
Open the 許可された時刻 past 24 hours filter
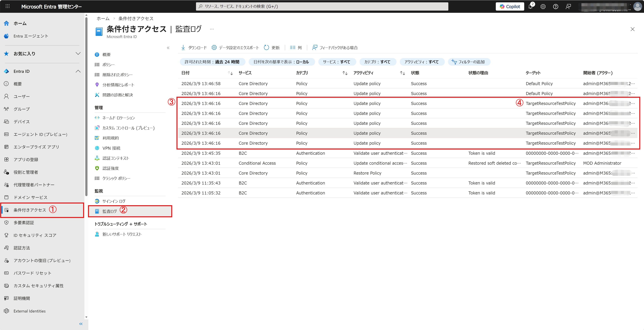click(212, 62)
